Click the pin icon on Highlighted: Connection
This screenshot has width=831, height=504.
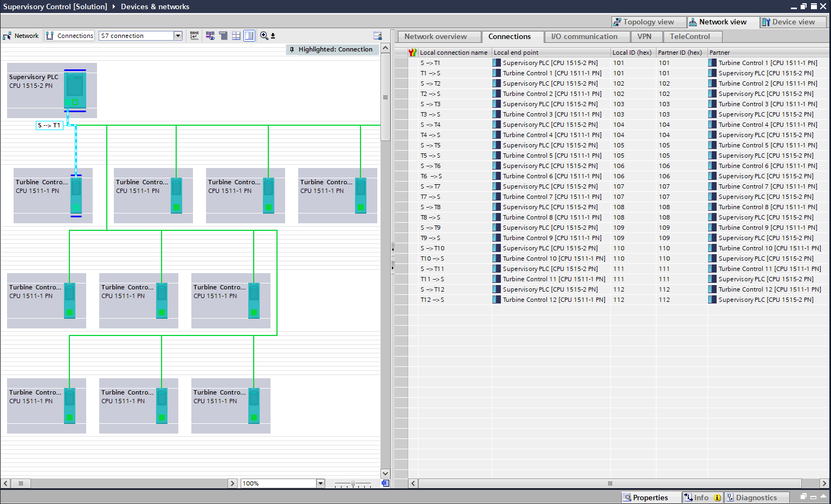point(292,49)
